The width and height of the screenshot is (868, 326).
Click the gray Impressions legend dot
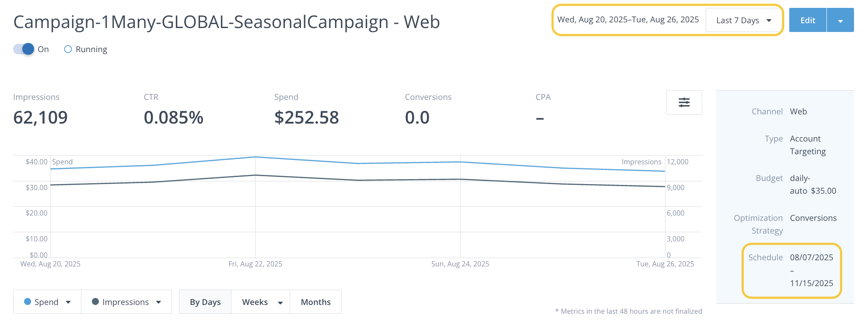(95, 301)
